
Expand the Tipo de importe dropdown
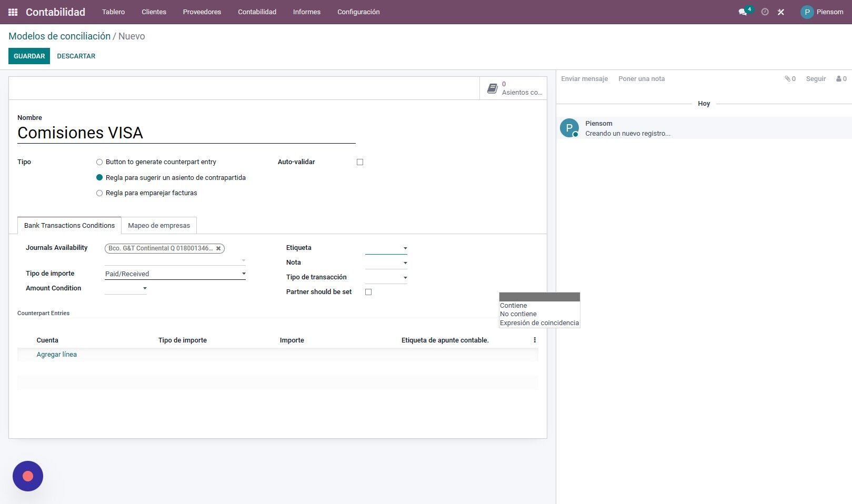(x=175, y=274)
